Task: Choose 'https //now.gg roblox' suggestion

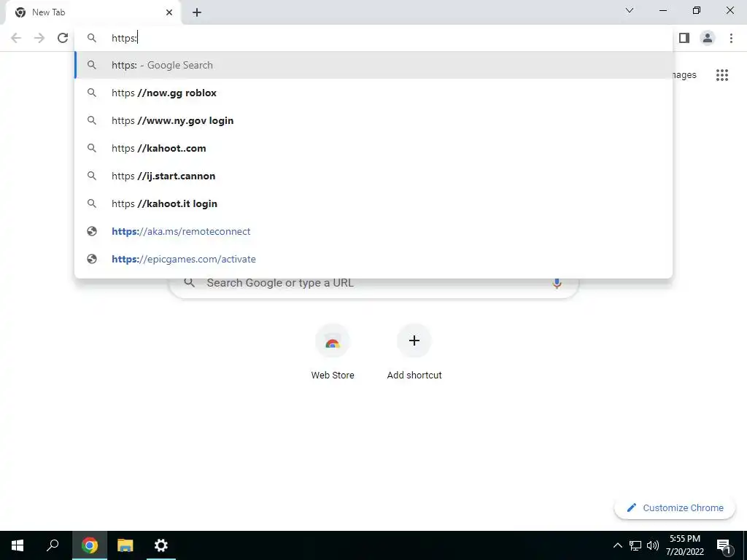Action: 373,93
